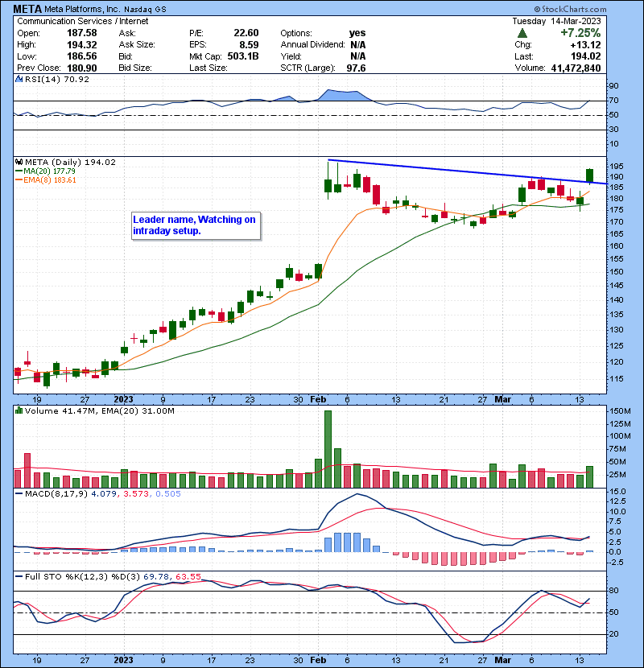Click the META ticker symbol title

[x=27, y=9]
